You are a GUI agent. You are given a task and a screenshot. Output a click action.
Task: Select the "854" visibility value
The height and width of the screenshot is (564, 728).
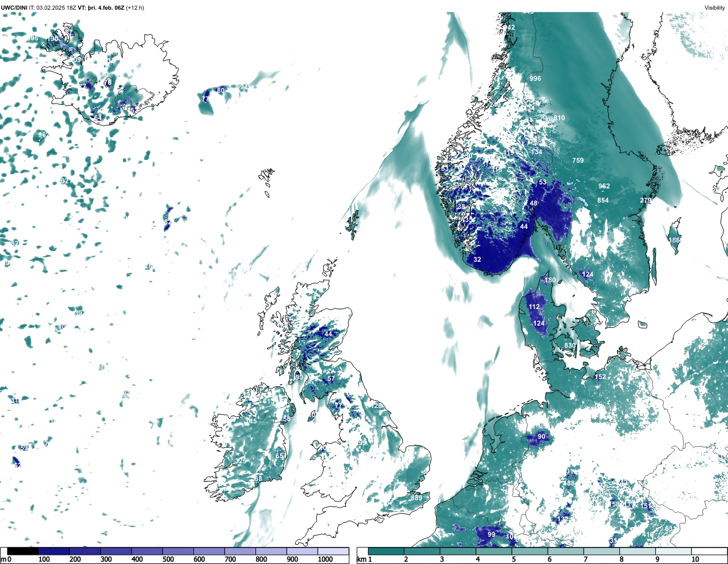click(603, 200)
